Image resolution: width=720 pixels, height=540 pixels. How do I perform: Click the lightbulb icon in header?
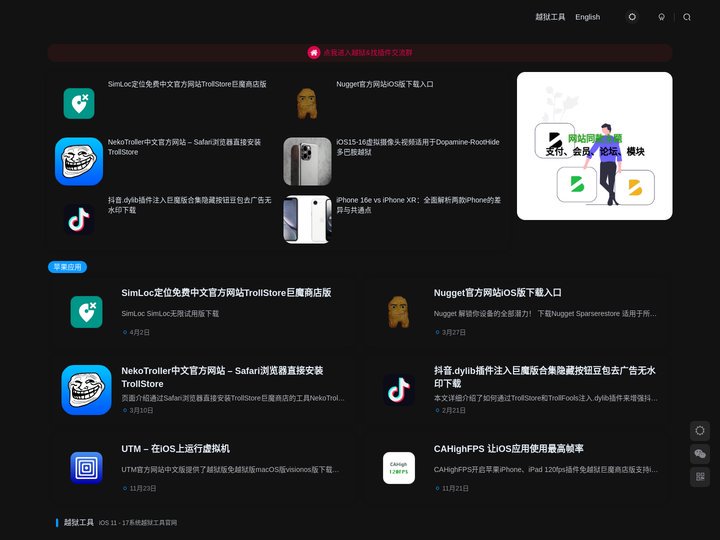point(661,17)
